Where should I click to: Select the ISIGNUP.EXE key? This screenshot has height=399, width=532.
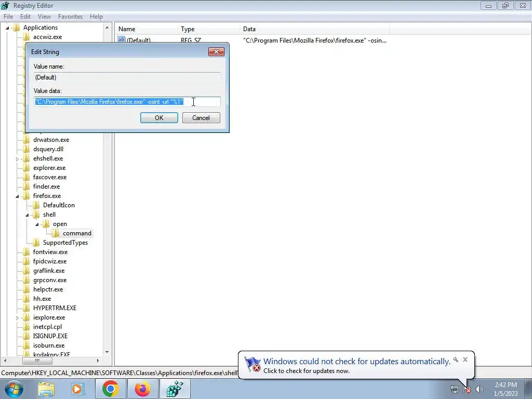coord(50,336)
